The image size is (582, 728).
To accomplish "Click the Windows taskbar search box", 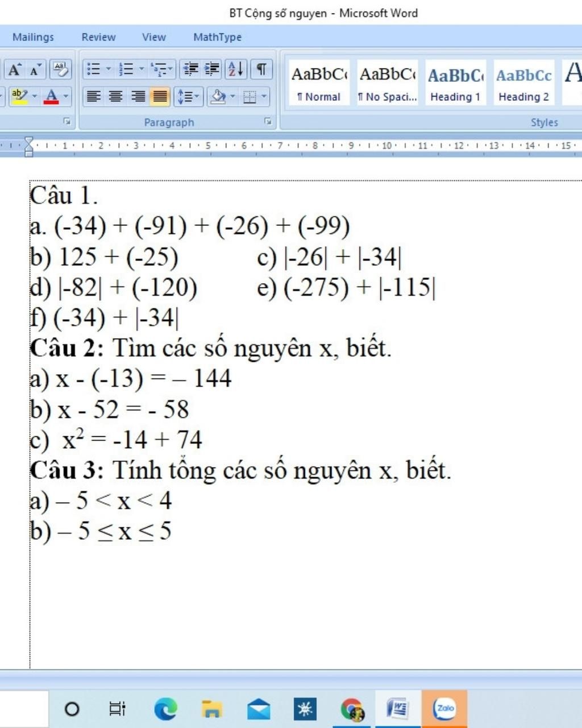I will pos(24,709).
